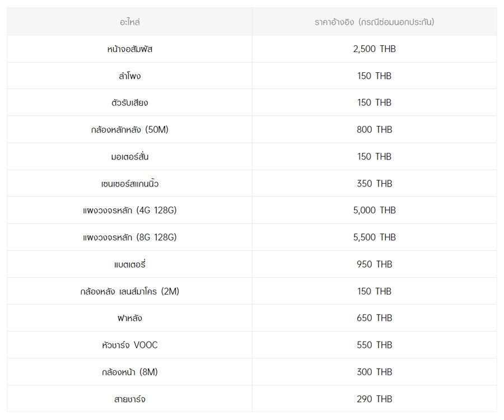The image size is (504, 420).
Task: Select the ลำโพง part name cell
Action: [x=129, y=76]
